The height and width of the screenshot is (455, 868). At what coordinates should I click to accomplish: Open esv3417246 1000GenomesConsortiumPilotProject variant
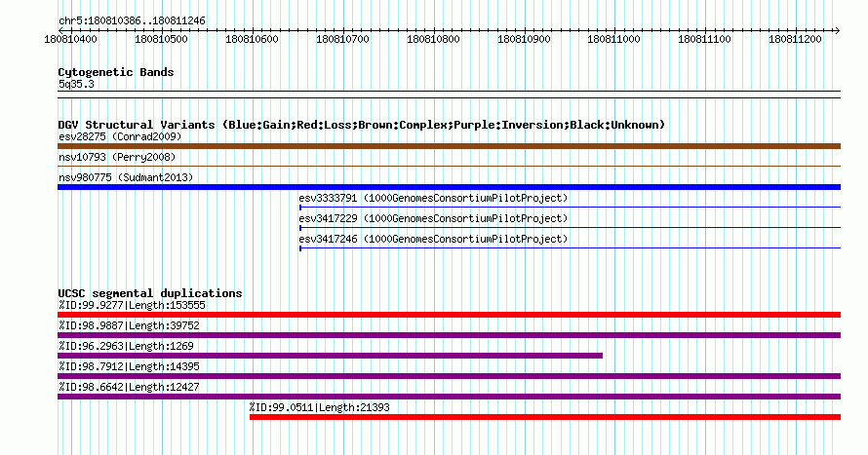[433, 239]
